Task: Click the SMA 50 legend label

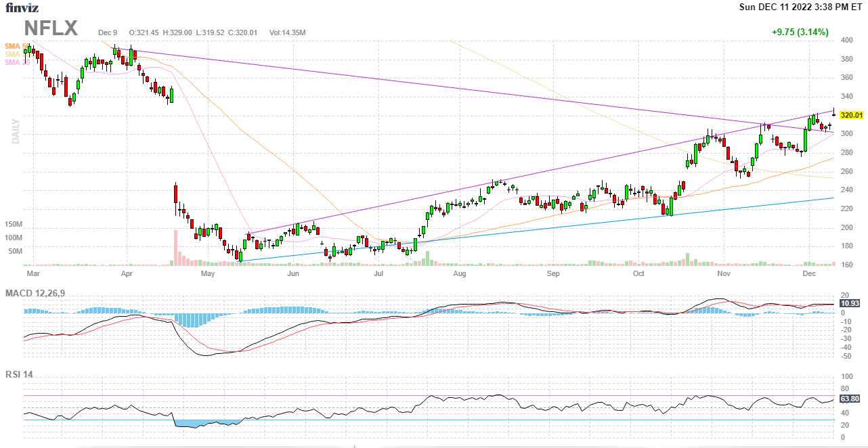Action: coord(14,45)
